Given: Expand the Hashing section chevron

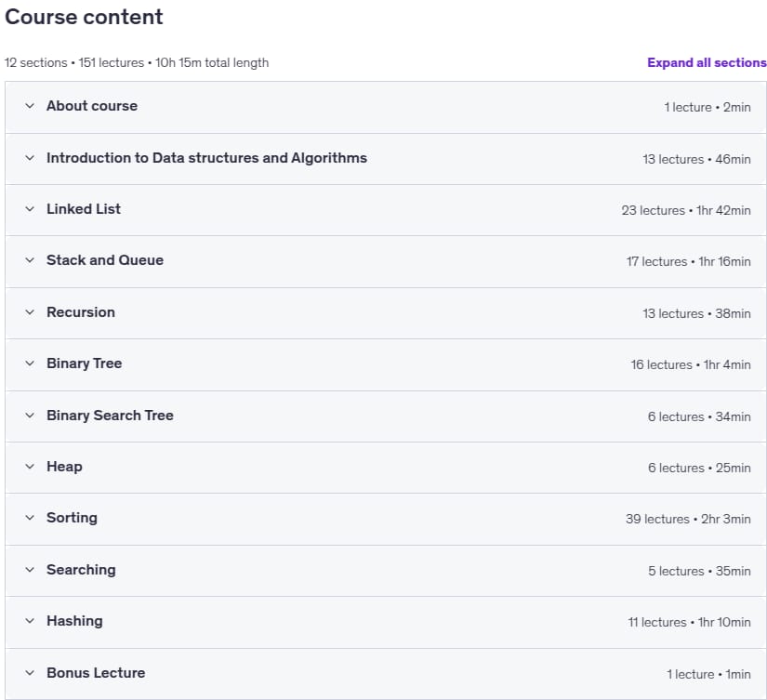Looking at the screenshot, I should pyautogui.click(x=30, y=621).
